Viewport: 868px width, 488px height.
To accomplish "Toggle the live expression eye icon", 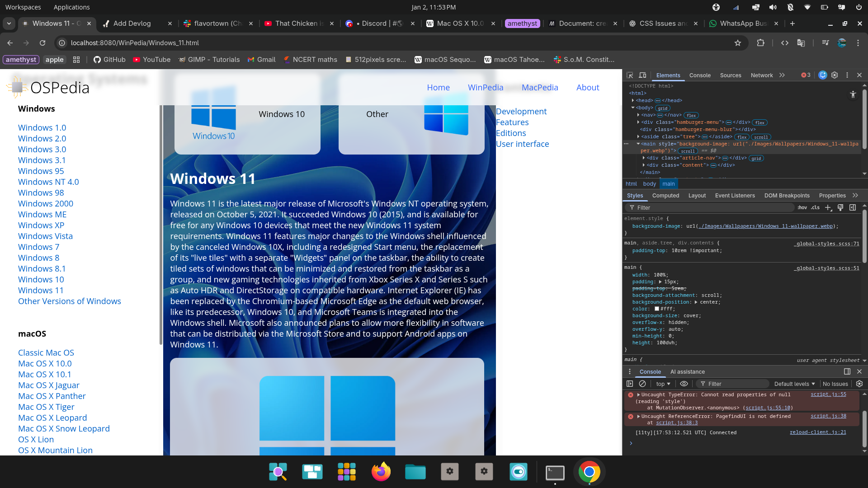I will pos(684,384).
